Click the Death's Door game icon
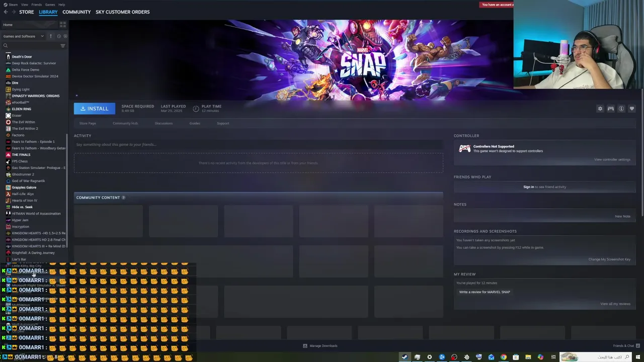Image resolution: width=644 pixels, height=362 pixels. (8, 57)
